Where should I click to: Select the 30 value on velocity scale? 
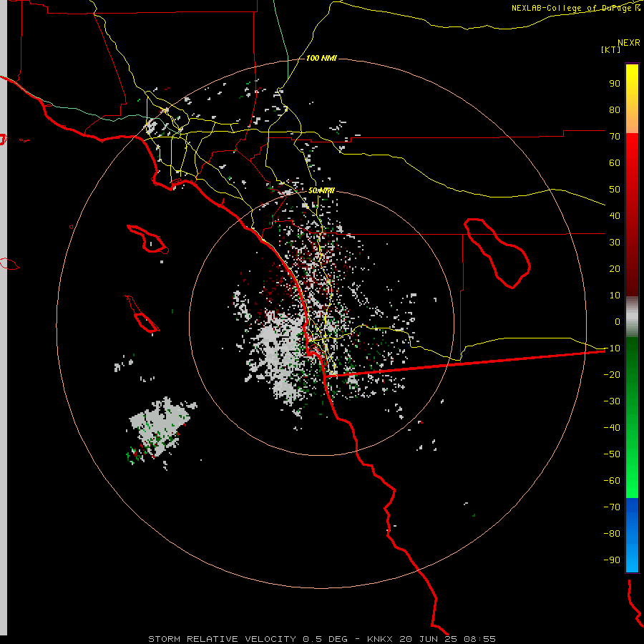[615, 243]
